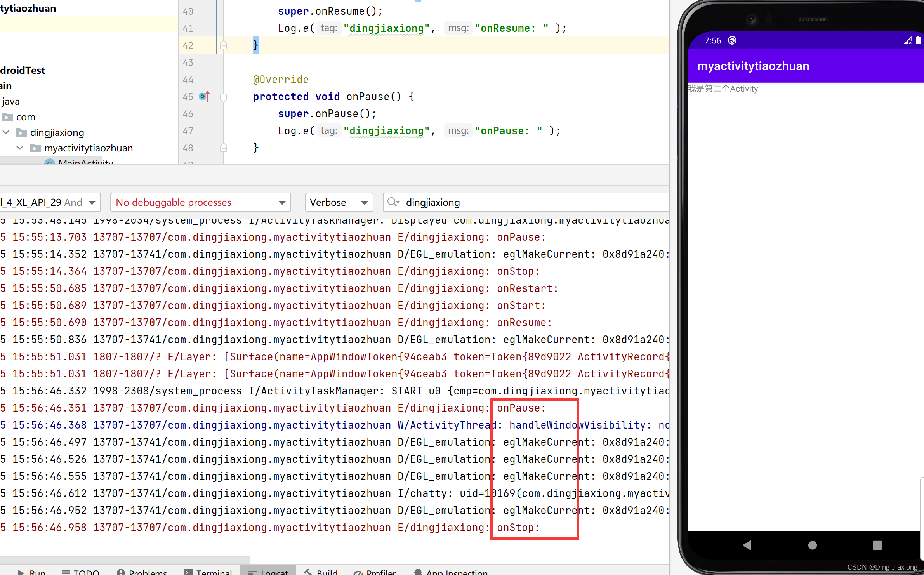Click the I/chatty log line at 15:56:46.612
This screenshot has width=924, height=575.
(x=335, y=493)
